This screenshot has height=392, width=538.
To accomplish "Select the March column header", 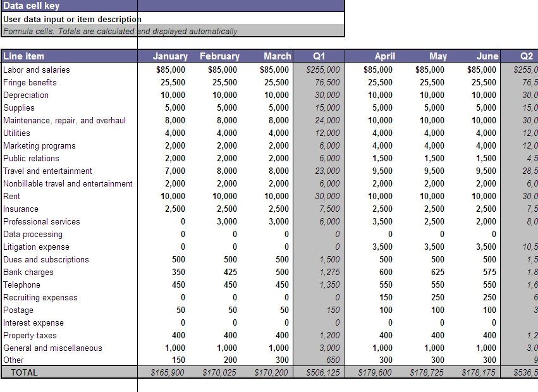I will 277,56.
